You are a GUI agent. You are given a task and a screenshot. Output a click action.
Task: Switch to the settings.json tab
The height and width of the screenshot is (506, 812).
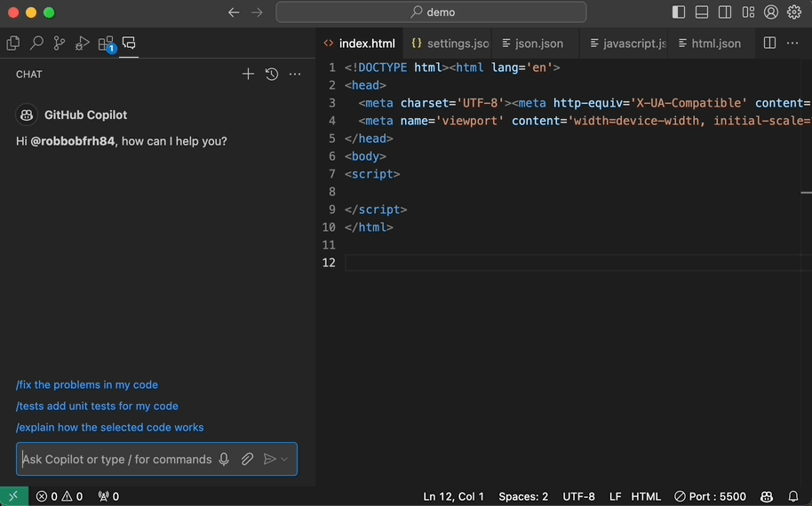point(450,43)
